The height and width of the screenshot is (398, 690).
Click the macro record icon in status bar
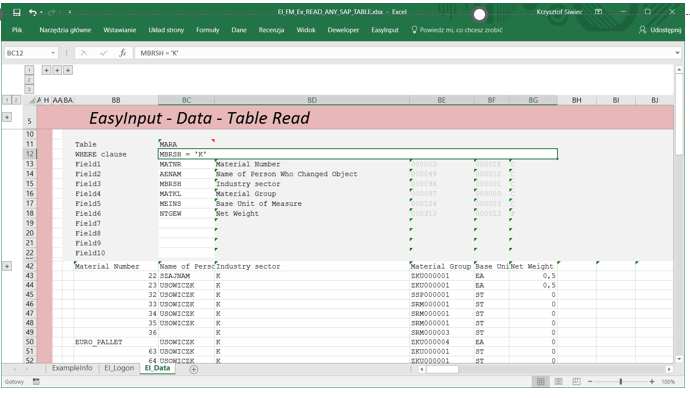(x=36, y=382)
